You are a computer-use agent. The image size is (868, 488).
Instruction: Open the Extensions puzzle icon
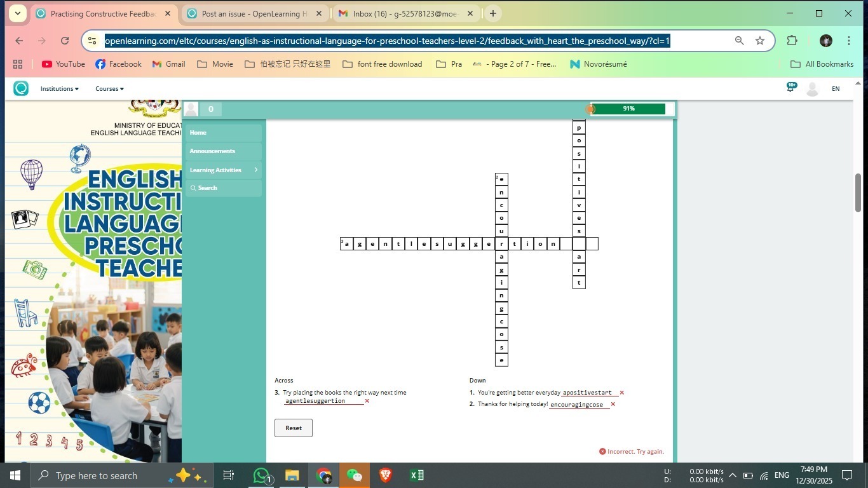792,41
